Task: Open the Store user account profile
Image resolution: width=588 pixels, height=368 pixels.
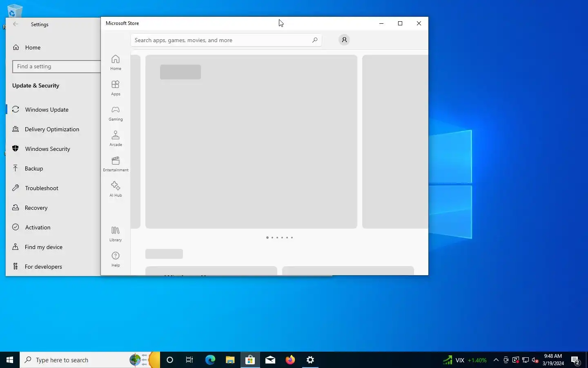Action: pos(344,40)
